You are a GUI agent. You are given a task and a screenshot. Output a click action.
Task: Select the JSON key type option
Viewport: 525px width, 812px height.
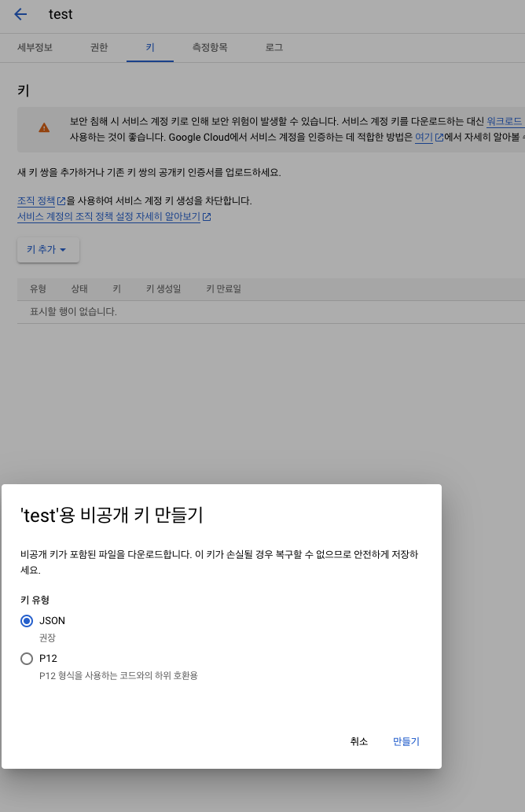tap(27, 621)
